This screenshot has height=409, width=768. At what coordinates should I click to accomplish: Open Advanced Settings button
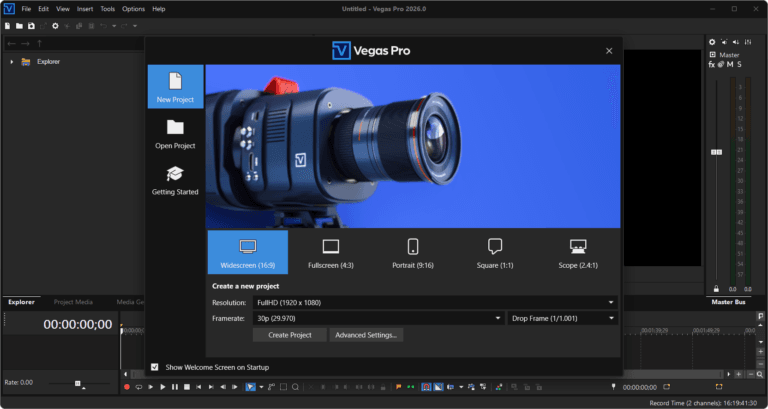point(366,335)
